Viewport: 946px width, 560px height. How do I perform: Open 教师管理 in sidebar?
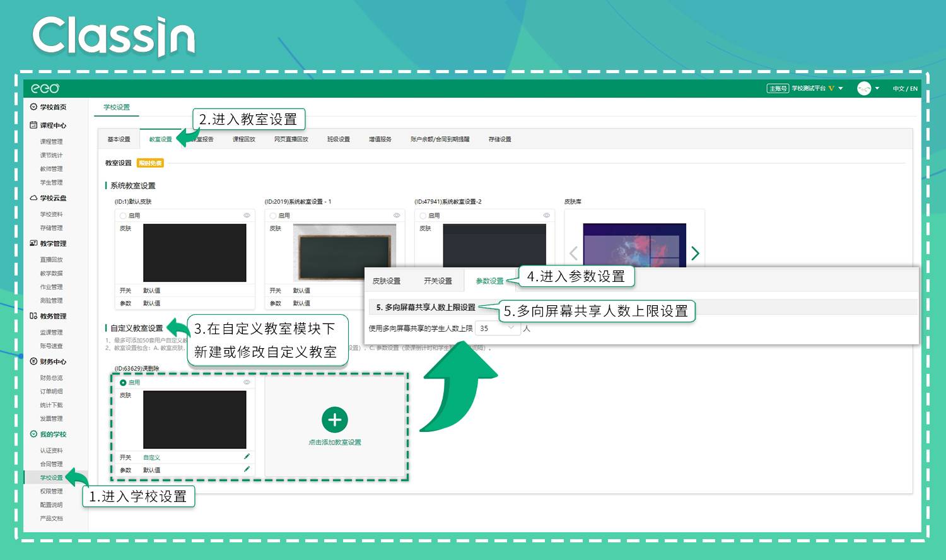pos(51,169)
